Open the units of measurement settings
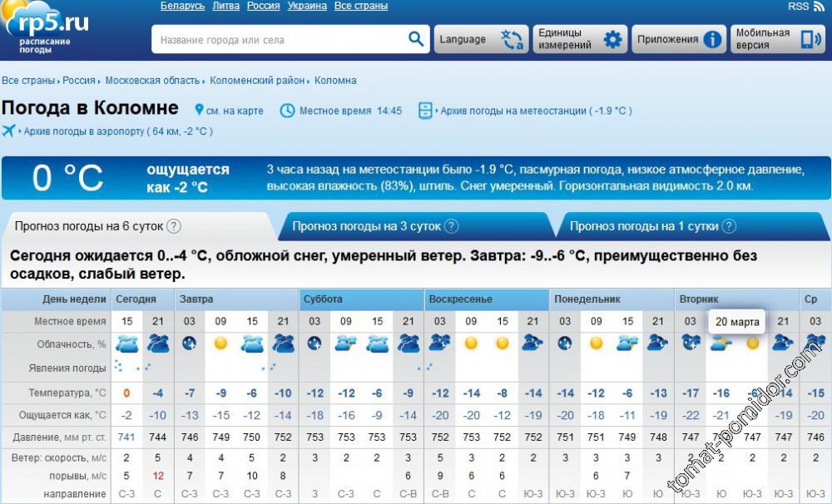Screen dimensions: 832x504 [580, 39]
